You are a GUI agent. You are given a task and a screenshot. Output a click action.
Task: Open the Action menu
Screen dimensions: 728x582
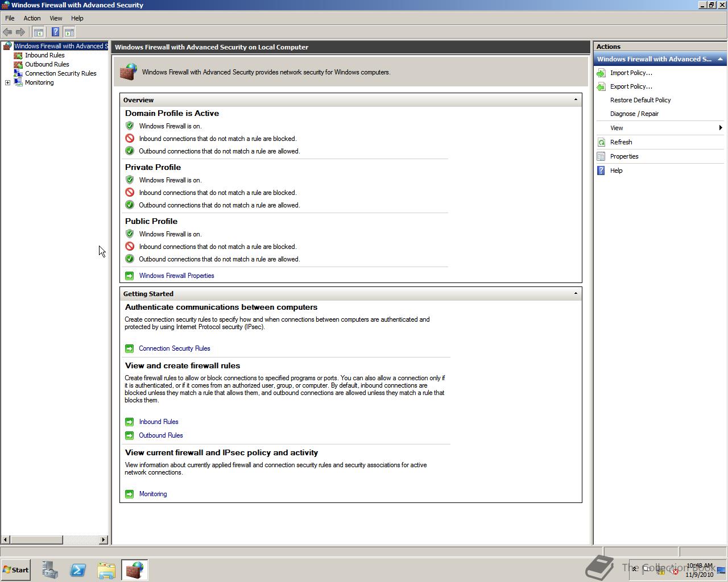coord(32,18)
